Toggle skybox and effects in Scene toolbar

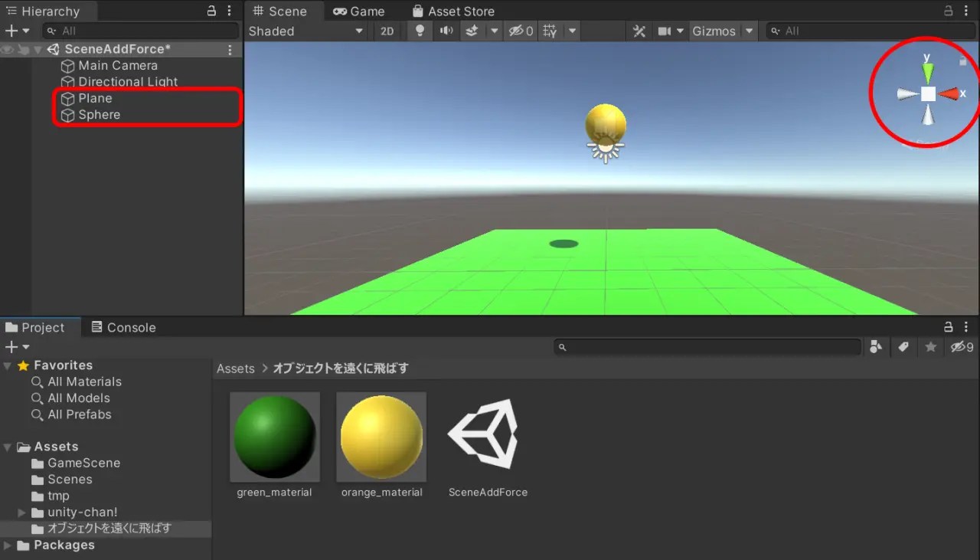point(472,31)
